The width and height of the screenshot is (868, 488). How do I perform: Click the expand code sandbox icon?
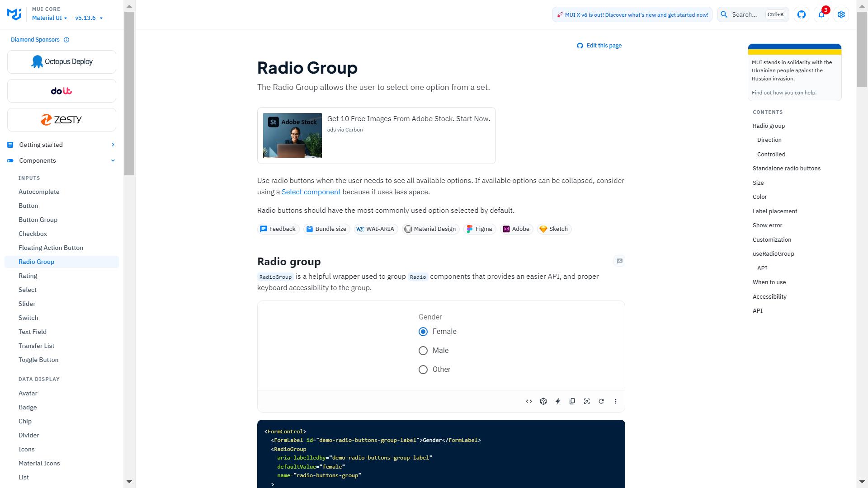[x=544, y=401]
